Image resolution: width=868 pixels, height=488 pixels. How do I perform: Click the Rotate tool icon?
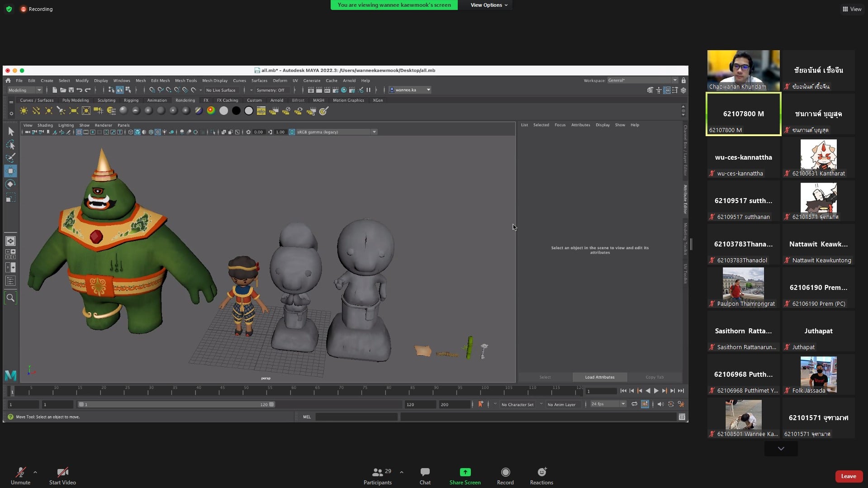click(10, 184)
